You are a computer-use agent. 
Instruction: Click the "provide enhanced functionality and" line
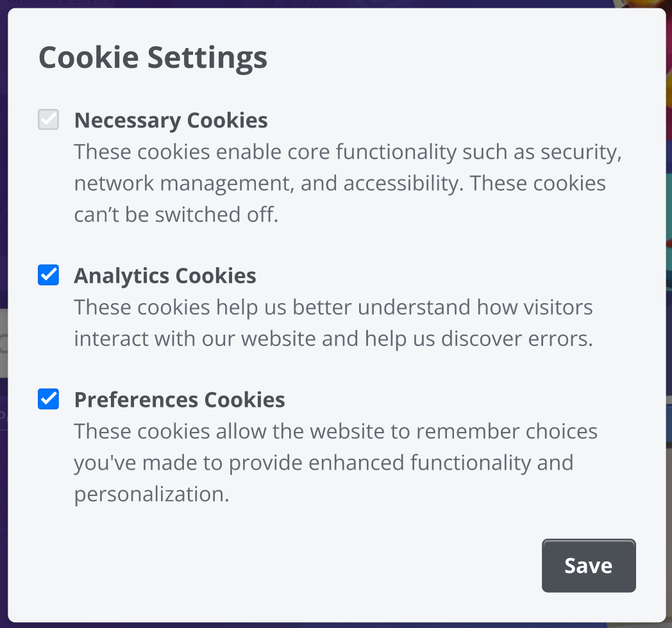tap(323, 462)
